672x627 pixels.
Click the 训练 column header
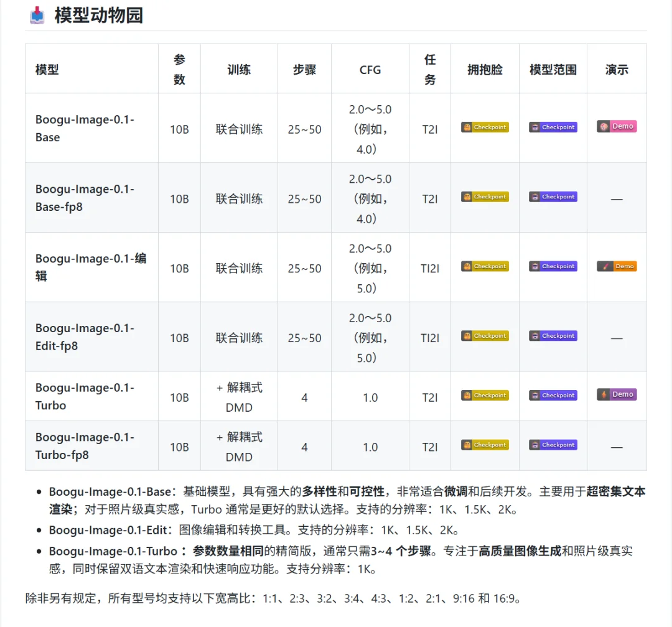click(x=239, y=70)
